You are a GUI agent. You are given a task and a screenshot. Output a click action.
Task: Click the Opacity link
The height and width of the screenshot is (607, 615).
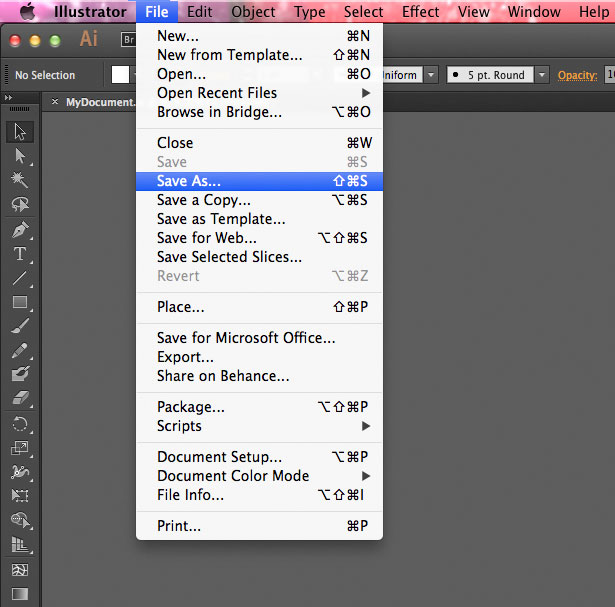(x=577, y=75)
